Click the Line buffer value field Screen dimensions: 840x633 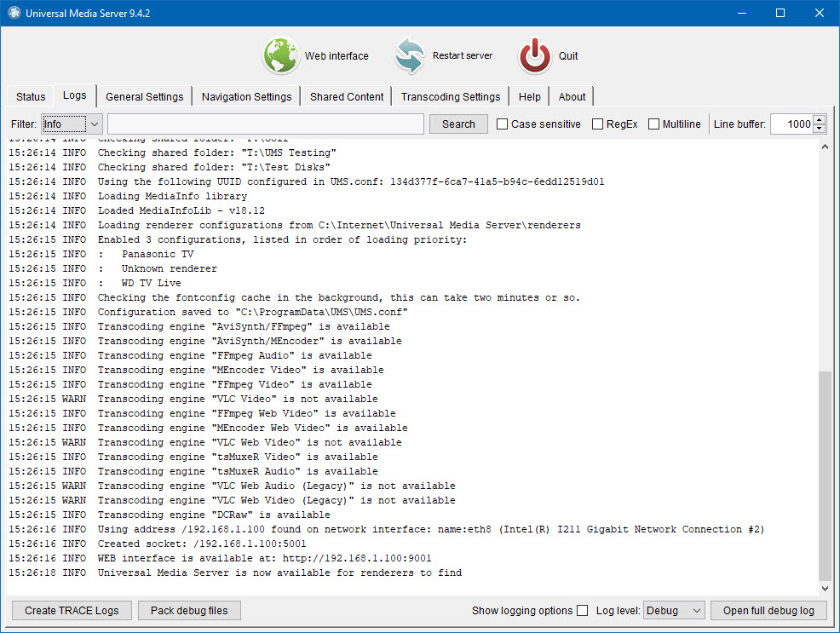[791, 124]
